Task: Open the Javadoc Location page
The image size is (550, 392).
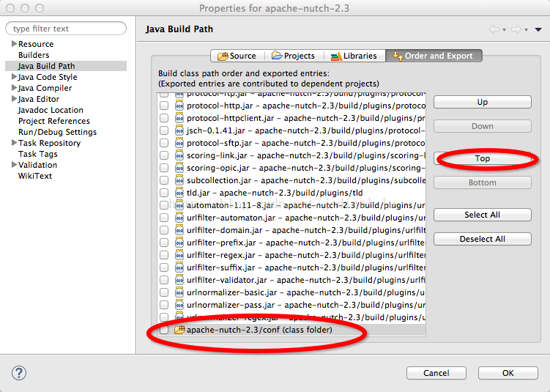Action: tap(51, 110)
